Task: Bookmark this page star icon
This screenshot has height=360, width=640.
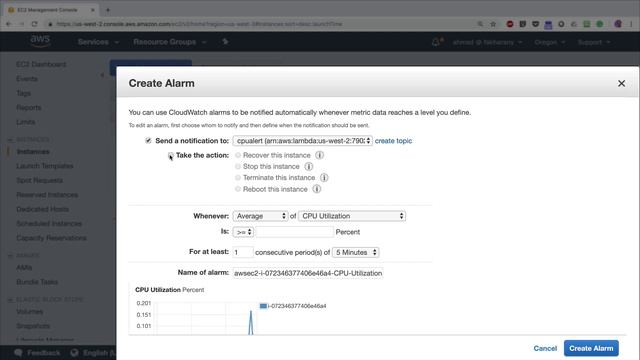Action: (493, 24)
